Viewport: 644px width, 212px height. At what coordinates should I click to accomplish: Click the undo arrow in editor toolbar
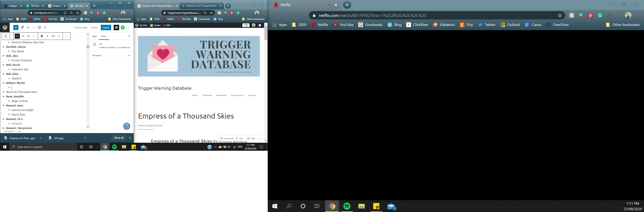pos(28,27)
